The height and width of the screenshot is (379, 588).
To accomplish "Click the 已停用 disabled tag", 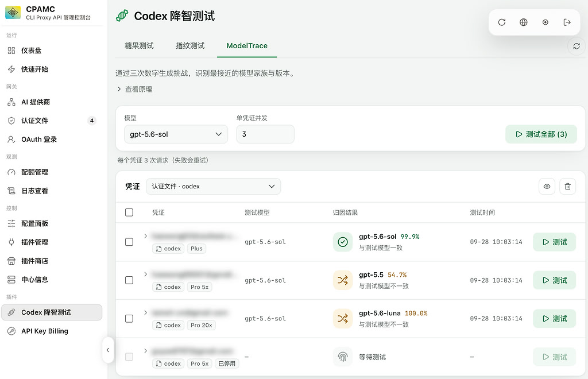I will coord(227,363).
